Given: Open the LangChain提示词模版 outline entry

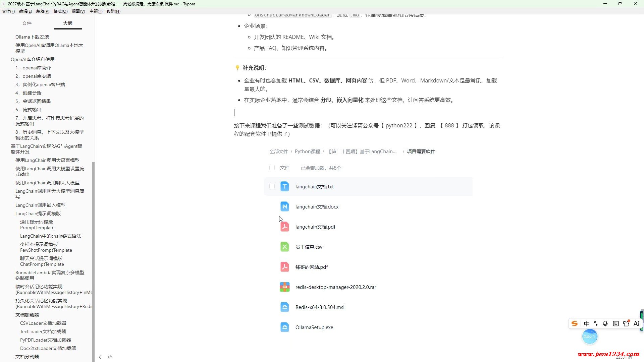Looking at the screenshot, I should [38, 214].
